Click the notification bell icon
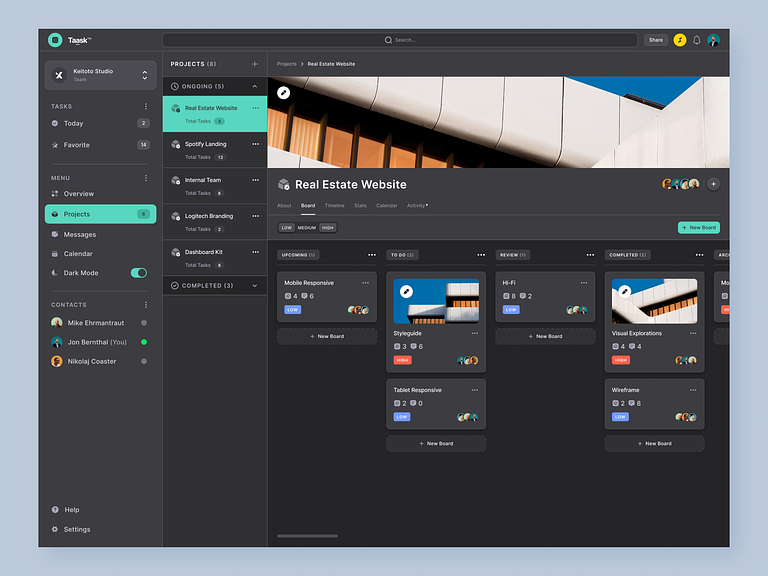Screen dimensions: 768x576 697,40
